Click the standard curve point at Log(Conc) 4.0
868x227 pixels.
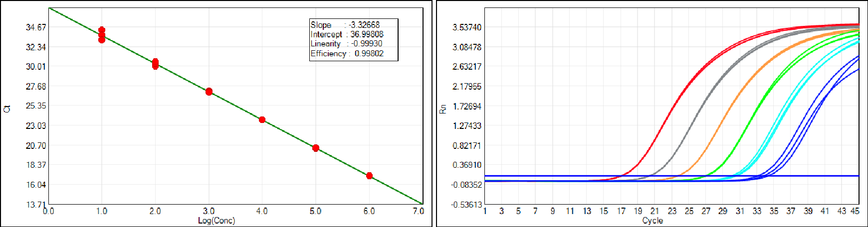click(x=262, y=119)
